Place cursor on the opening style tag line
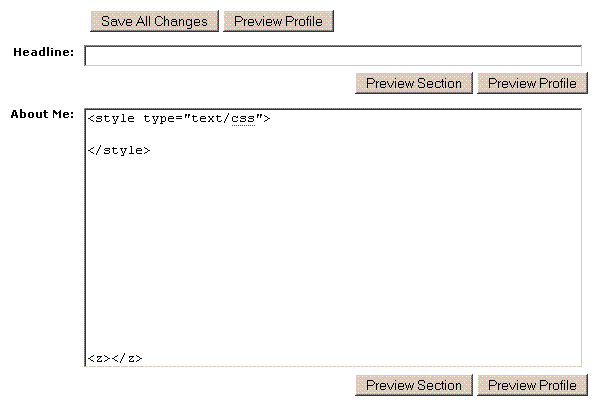The height and width of the screenshot is (402, 606). [x=180, y=119]
